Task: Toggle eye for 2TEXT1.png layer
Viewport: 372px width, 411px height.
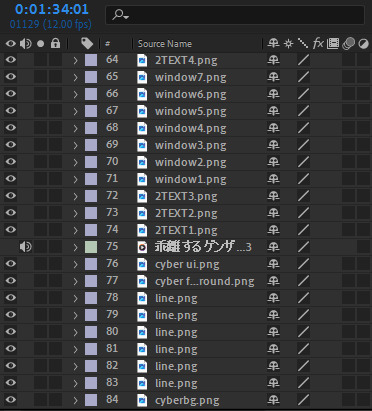Action: pos(11,230)
